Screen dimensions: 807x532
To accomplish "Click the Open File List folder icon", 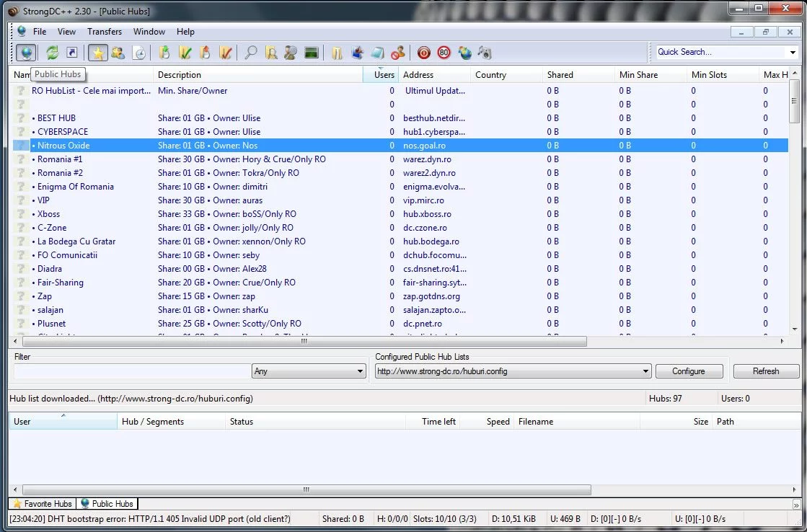I will click(x=337, y=53).
